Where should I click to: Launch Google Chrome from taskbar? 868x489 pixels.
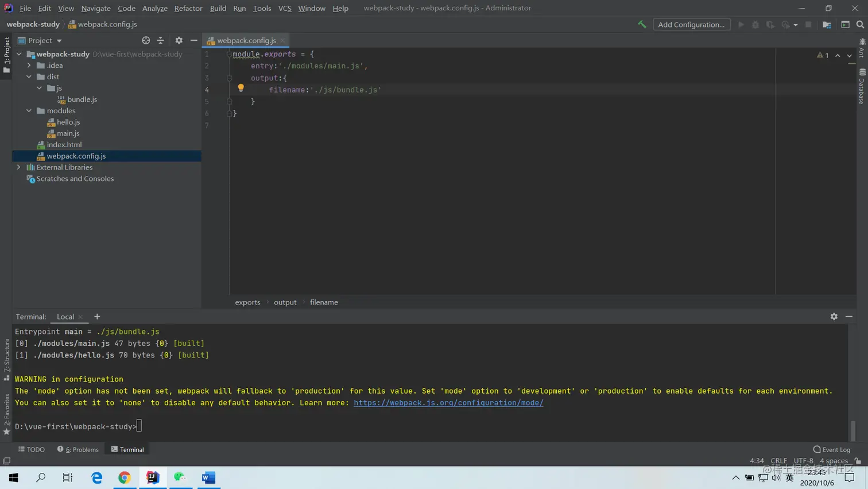click(125, 478)
